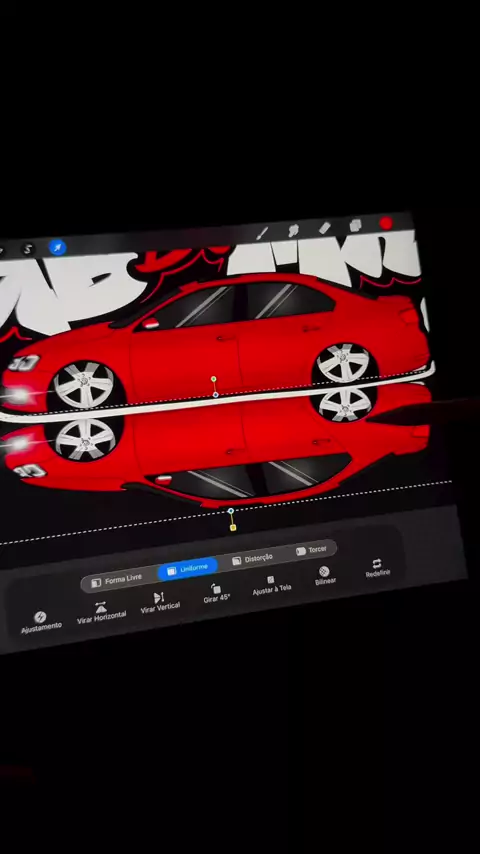Open Bilinear interpolation options
This screenshot has width=480, height=854.
pyautogui.click(x=325, y=576)
